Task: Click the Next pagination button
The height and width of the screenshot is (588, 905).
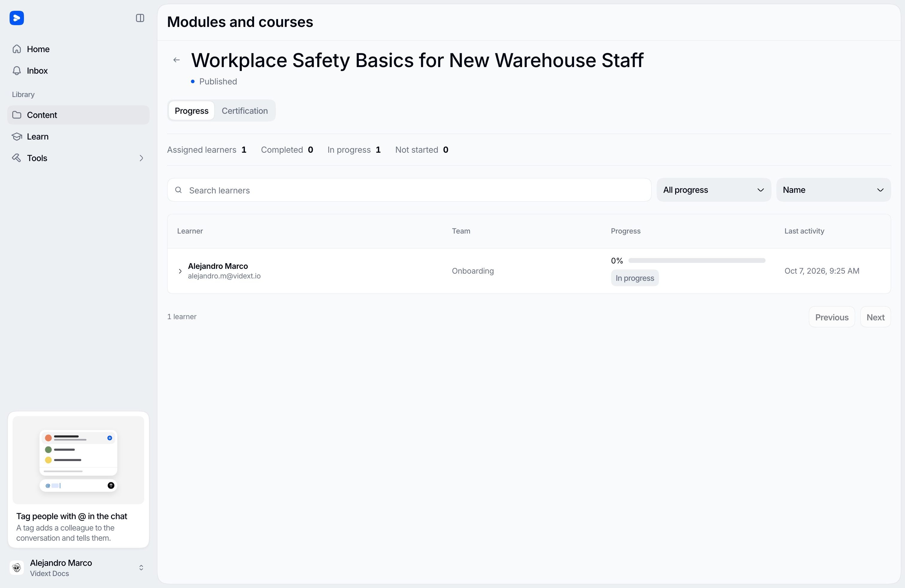Action: tap(875, 317)
